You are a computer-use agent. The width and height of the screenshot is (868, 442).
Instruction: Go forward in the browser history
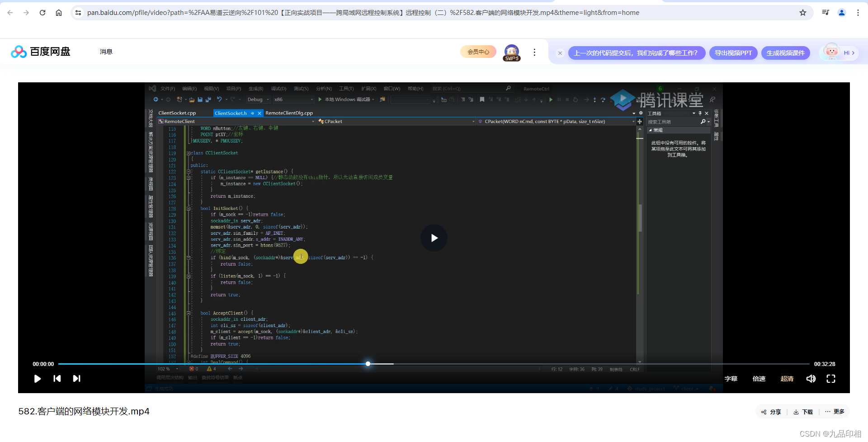point(26,13)
